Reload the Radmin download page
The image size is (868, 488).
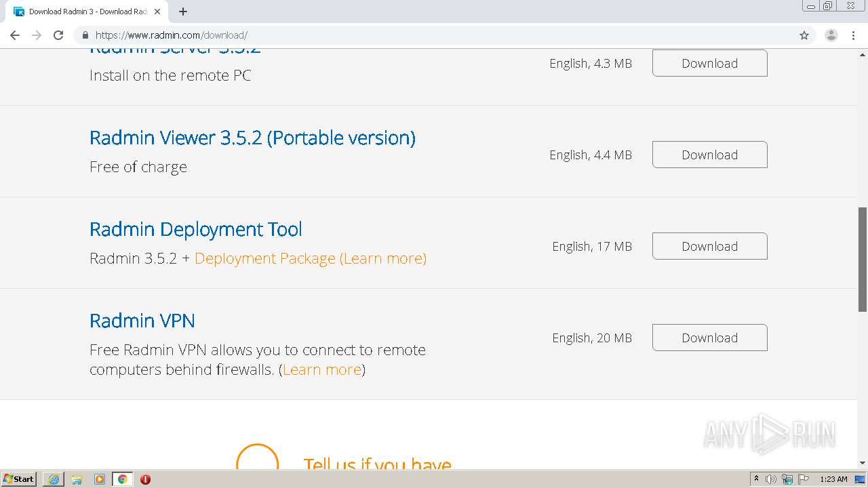point(58,35)
